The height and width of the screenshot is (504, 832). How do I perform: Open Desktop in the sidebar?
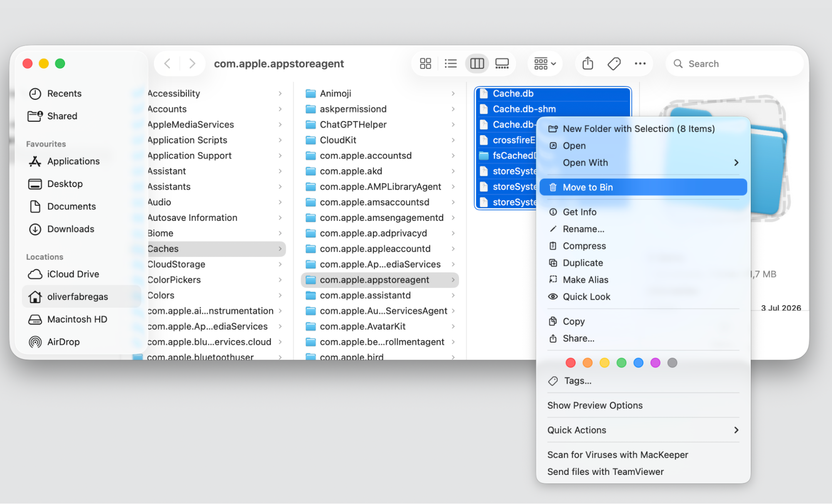pyautogui.click(x=82, y=184)
